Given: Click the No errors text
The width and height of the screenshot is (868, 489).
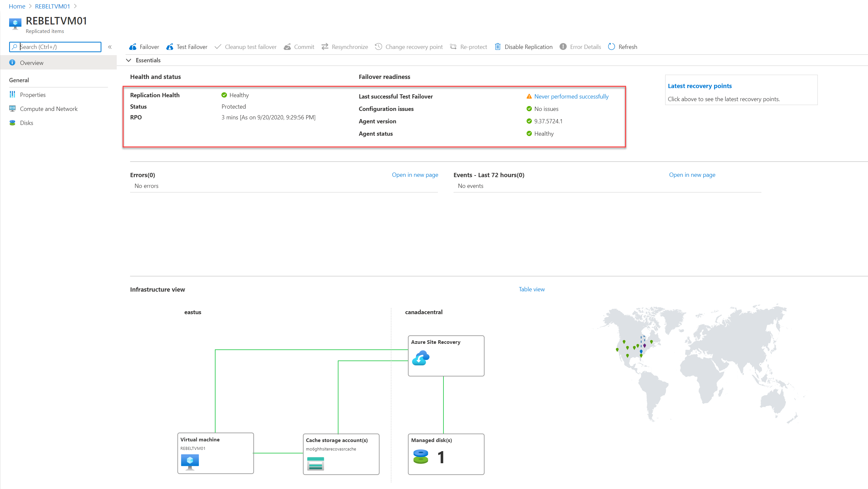Looking at the screenshot, I should [x=147, y=186].
